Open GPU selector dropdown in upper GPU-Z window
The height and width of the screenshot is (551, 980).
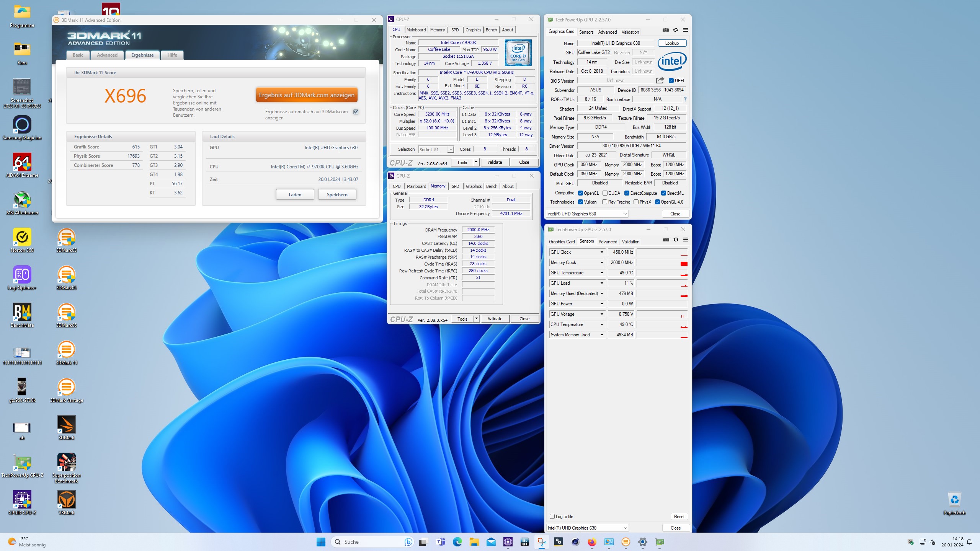click(587, 214)
